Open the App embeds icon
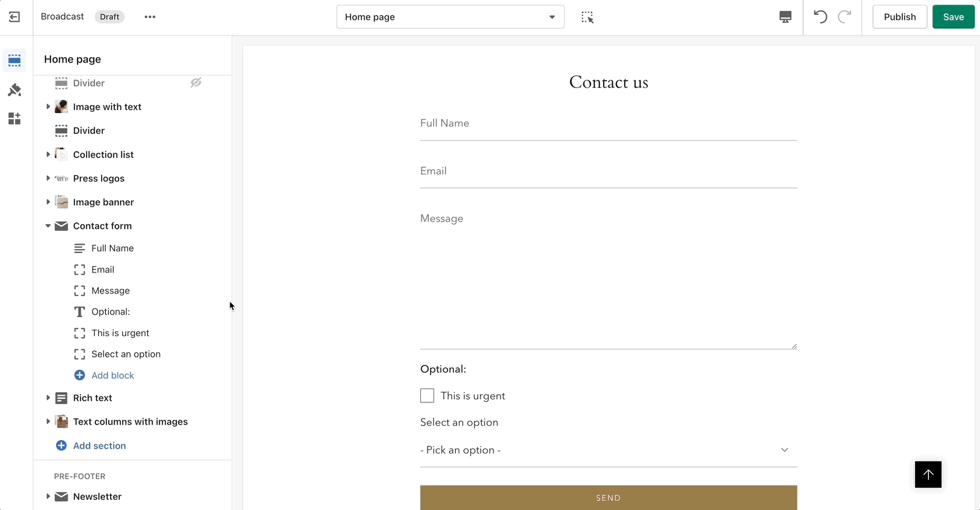This screenshot has height=510, width=980. [x=14, y=118]
